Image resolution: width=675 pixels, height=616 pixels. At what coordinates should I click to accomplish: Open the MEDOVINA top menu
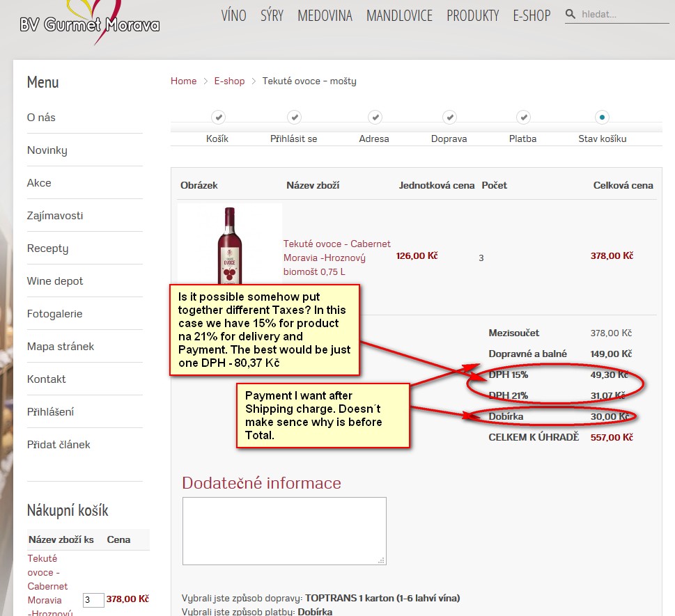[x=325, y=15]
